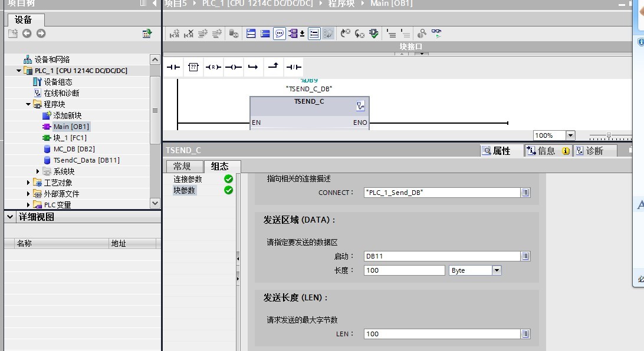The image size is (644, 351).
Task: Select the 设备 tab in project tree
Action: (25, 19)
